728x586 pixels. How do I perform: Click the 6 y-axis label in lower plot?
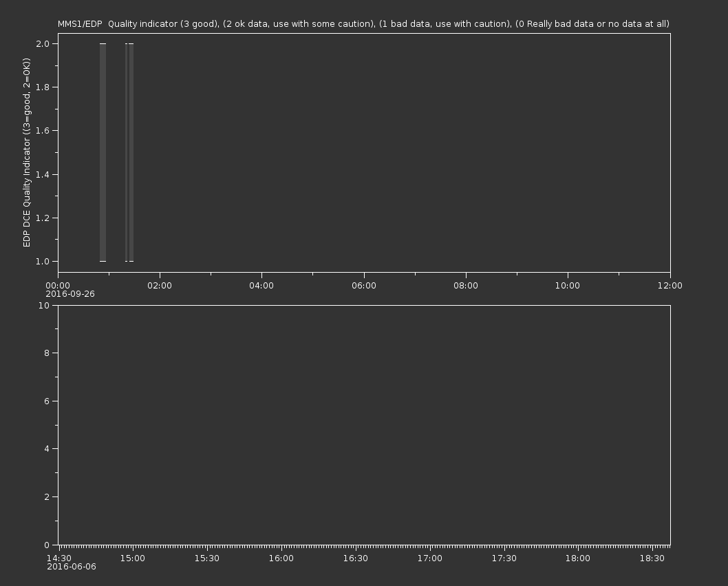point(47,401)
